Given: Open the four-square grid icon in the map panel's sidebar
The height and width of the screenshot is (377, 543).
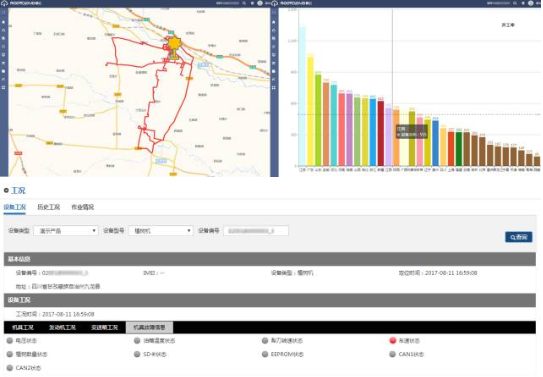Looking at the screenshot, I should point(3,88).
